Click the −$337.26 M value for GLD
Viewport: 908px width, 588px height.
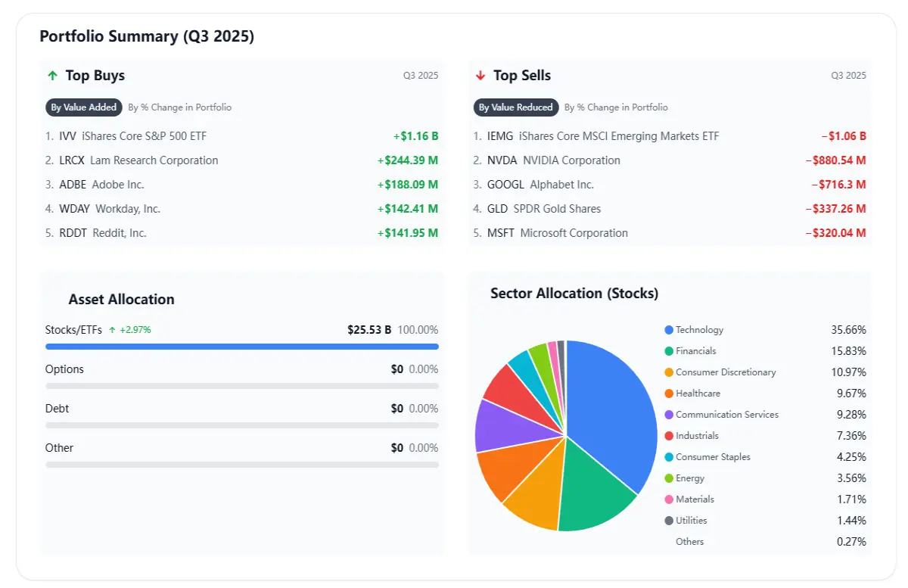836,209
